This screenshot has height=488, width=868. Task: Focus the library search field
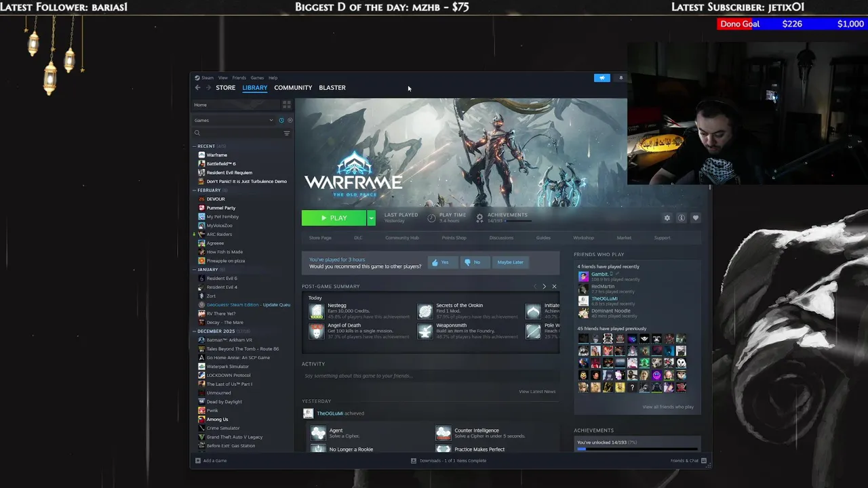point(237,133)
